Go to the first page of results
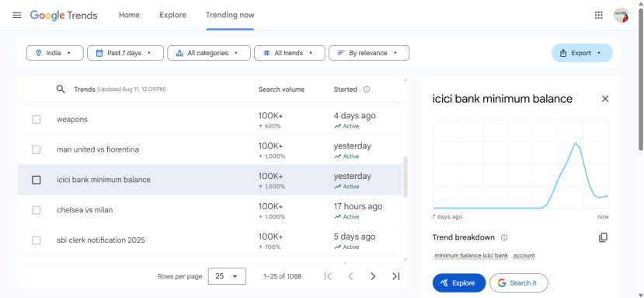 coord(328,276)
